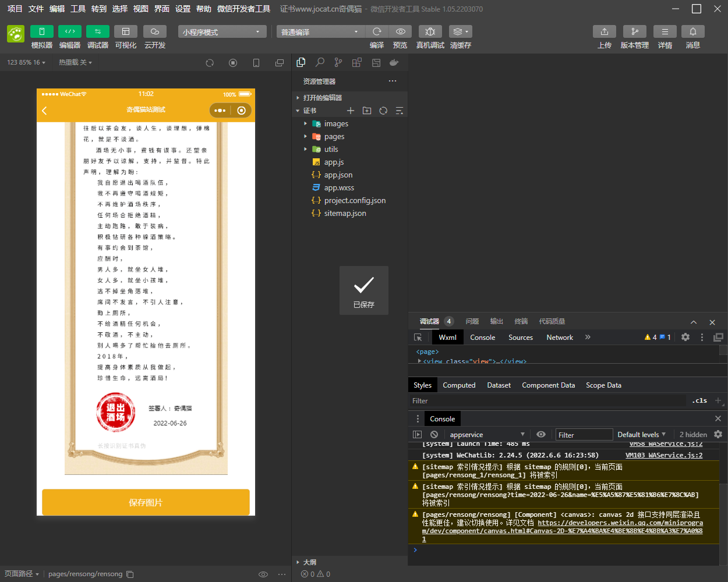The height and width of the screenshot is (582, 728).
Task: Click the simulator refresh icon
Action: [210, 63]
